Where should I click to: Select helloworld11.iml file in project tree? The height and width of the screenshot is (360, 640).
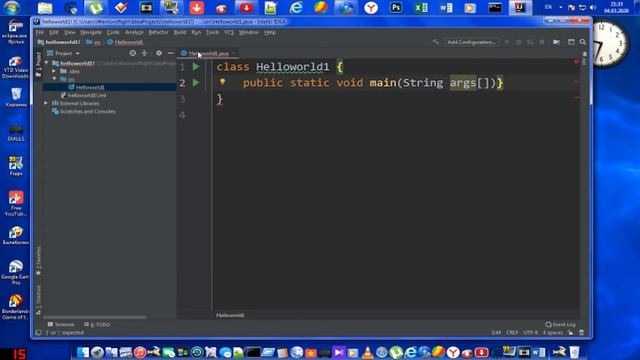[84, 95]
